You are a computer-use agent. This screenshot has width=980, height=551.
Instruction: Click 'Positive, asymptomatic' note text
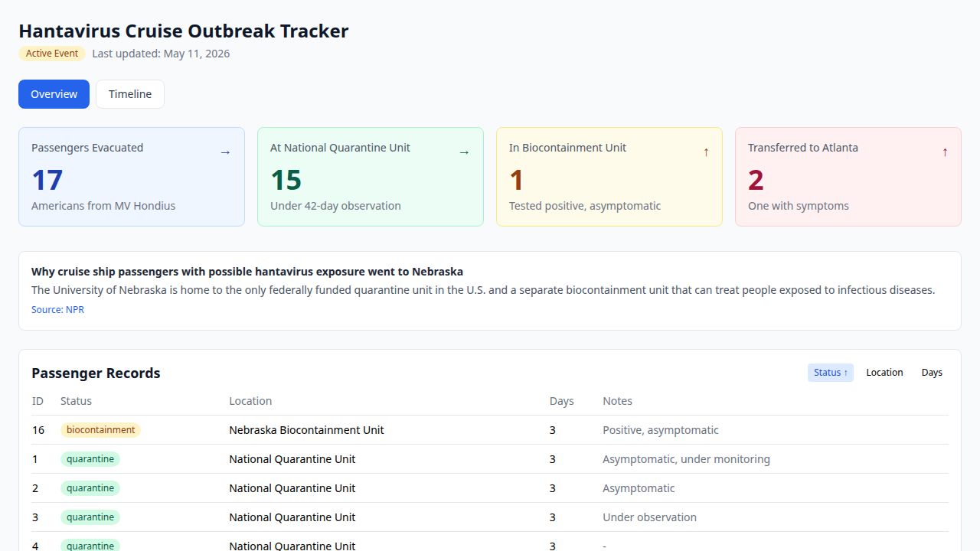pos(661,430)
